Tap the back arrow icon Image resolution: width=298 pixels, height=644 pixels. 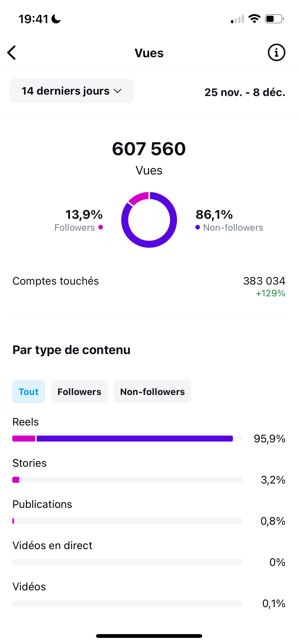coord(12,53)
